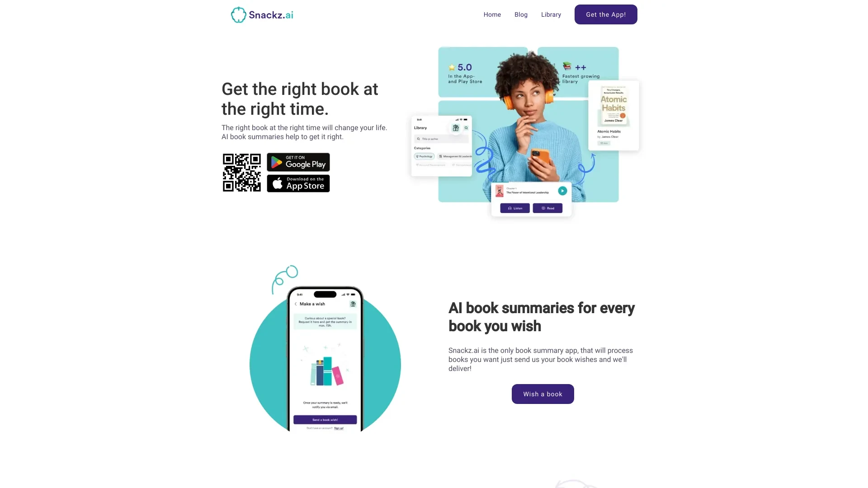Select the Psychology category tag

(x=423, y=156)
